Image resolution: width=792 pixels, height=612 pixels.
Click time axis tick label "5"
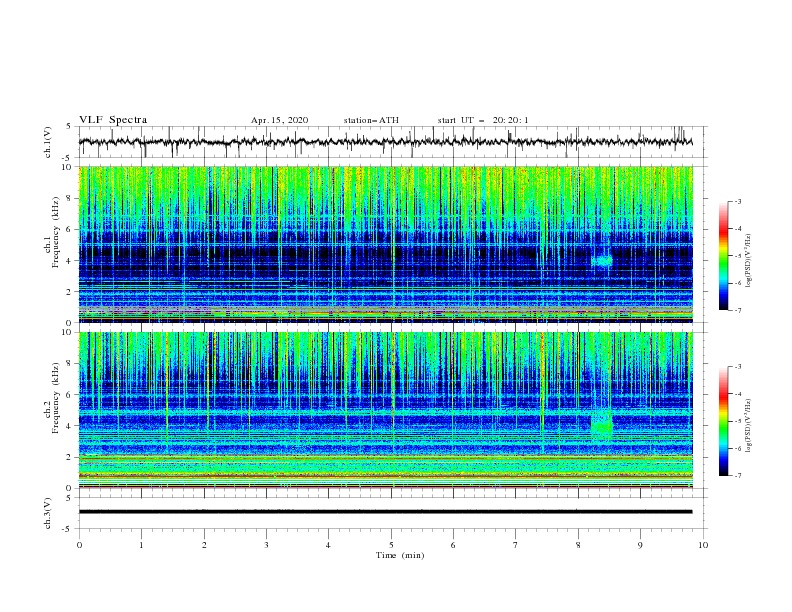pyautogui.click(x=391, y=545)
